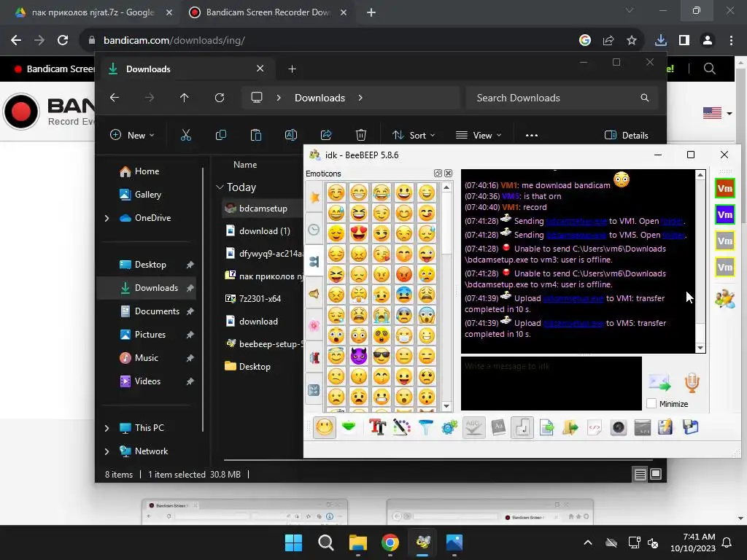This screenshot has width=747, height=560.
Task: Click the dictionary book icon in BeeBEEP toolbar
Action: (x=498, y=427)
